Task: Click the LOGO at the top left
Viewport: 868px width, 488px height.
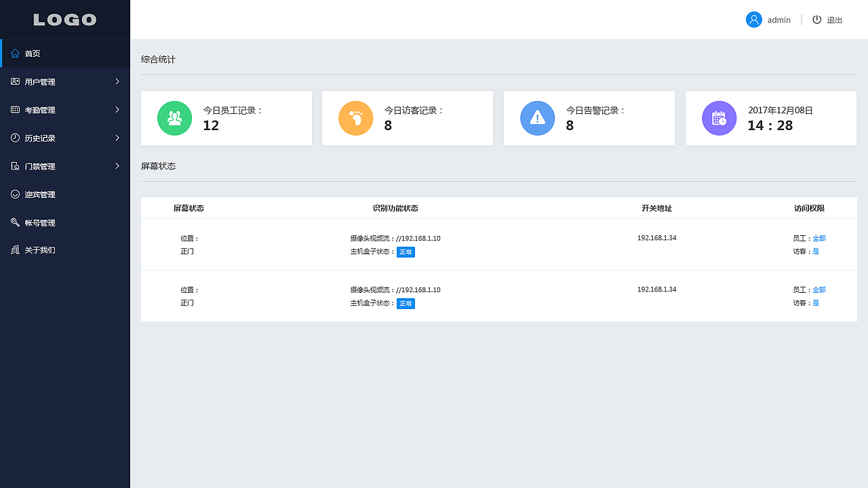Action: tap(64, 19)
